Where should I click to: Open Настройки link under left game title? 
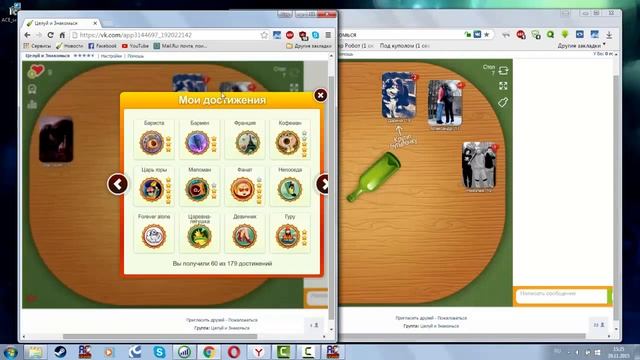(x=111, y=56)
